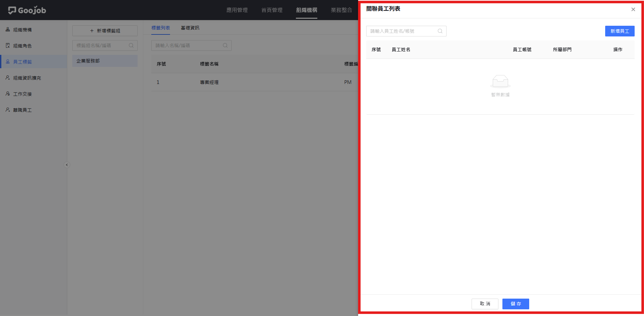Open 組織角色 sidebar icon
Screen dimensions: 644x316
coord(8,46)
